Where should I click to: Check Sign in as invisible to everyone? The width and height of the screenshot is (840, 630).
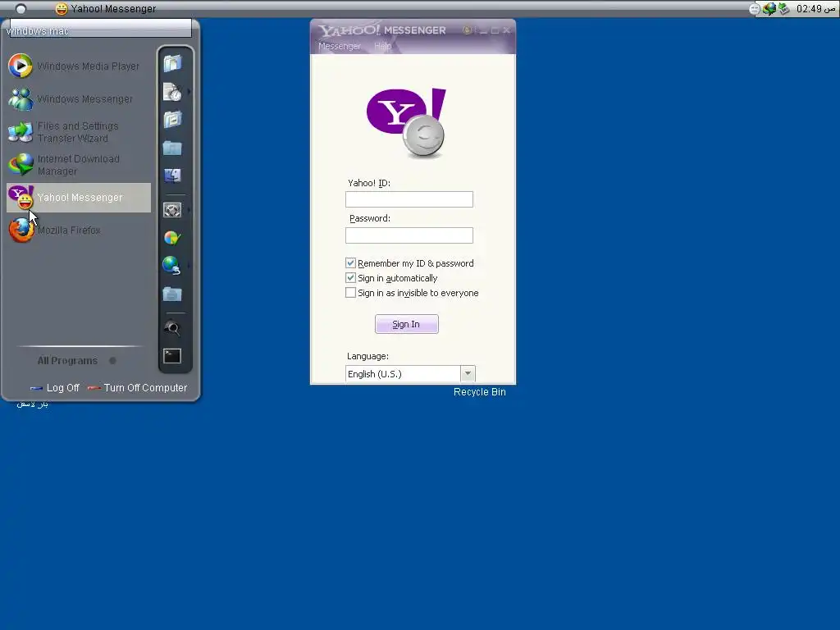350,293
